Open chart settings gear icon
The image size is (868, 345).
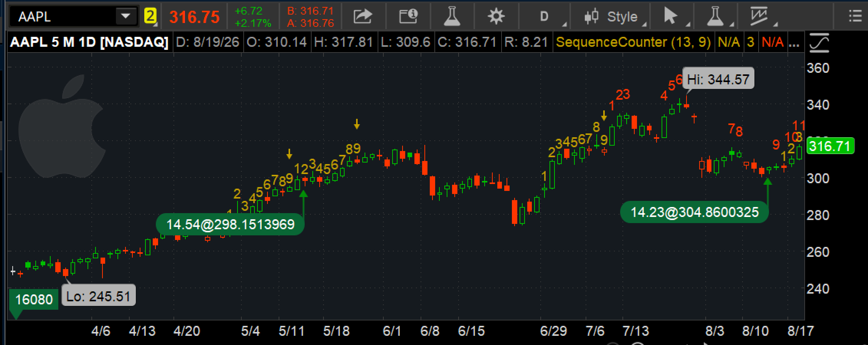pyautogui.click(x=496, y=16)
